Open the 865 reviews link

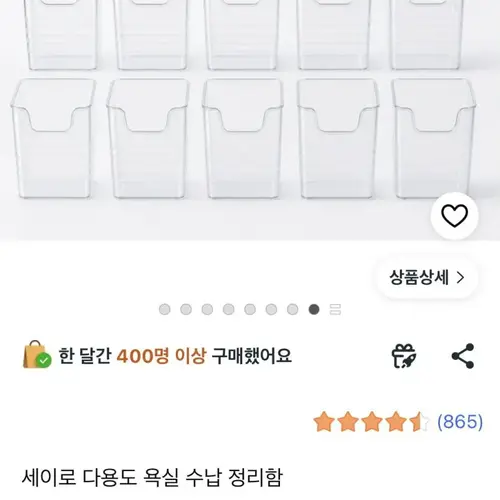(x=460, y=422)
